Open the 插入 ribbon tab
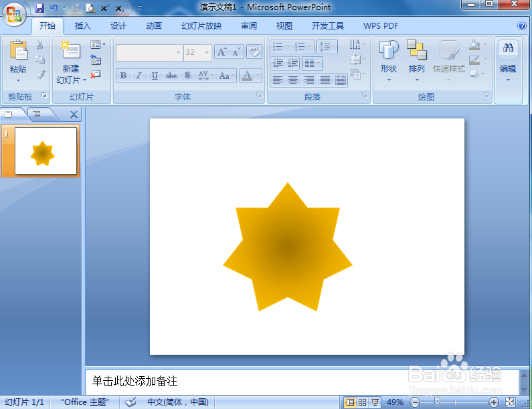This screenshot has width=532, height=409. [83, 26]
